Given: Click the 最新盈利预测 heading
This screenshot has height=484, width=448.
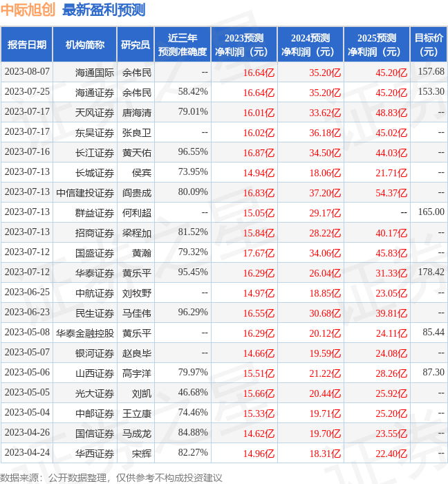Looking at the screenshot, I should tap(104, 10).
